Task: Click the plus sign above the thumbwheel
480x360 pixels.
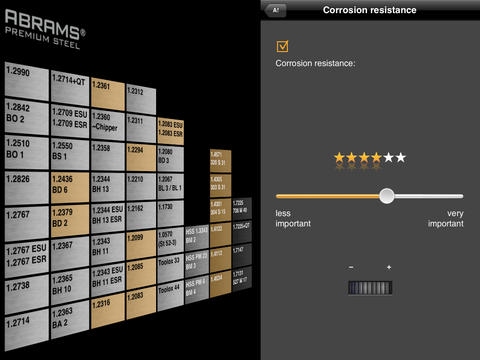Action: (x=389, y=267)
